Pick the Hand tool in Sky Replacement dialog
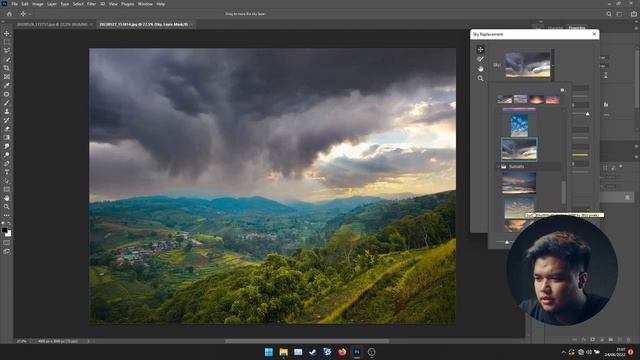 pos(480,69)
